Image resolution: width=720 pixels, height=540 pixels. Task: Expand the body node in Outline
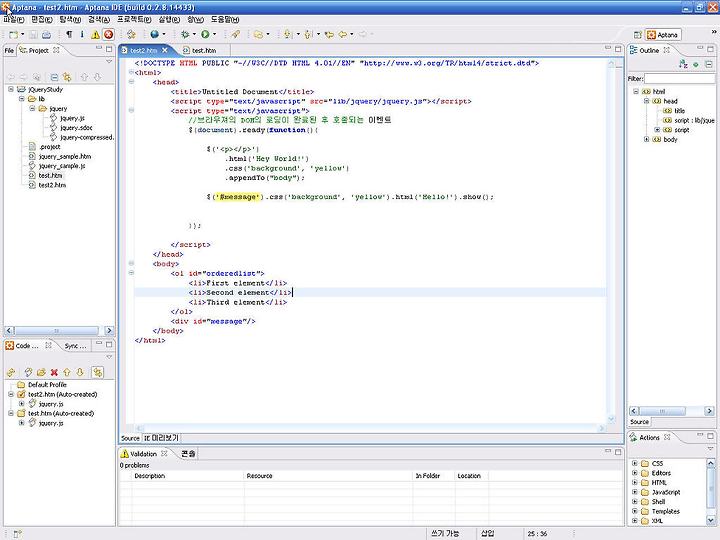point(647,140)
